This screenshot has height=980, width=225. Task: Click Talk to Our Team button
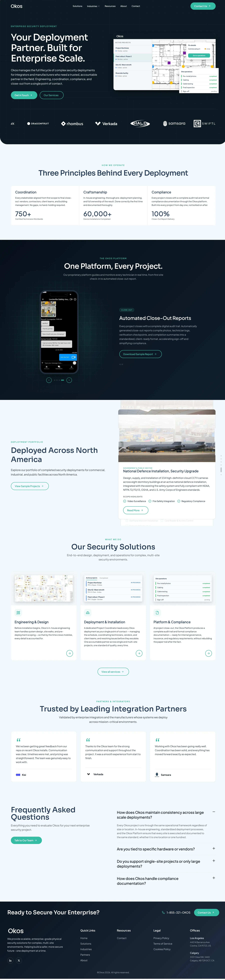(26, 840)
